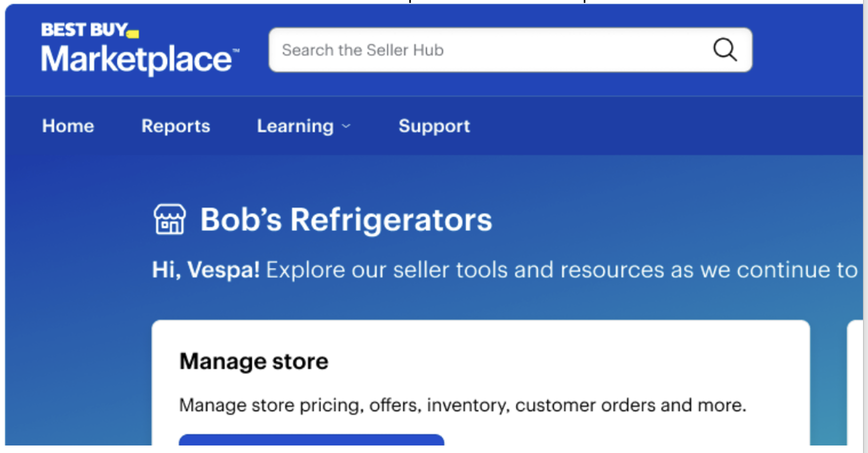Click the Marketplace wordmark logo
Screen dimensions: 868x453
click(136, 59)
